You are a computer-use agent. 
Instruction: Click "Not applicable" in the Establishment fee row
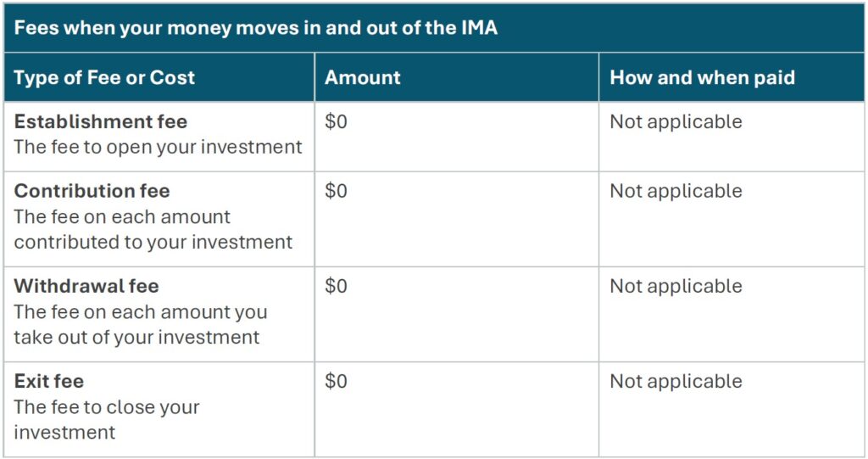point(676,121)
